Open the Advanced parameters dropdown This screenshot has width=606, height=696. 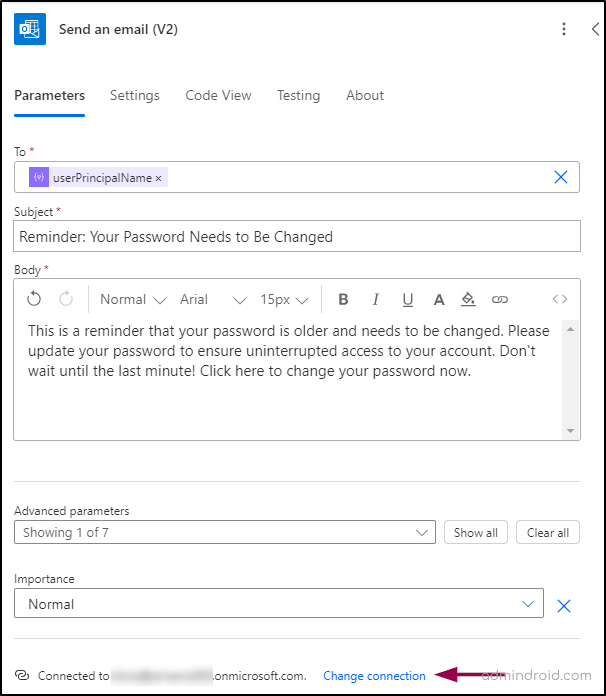[x=225, y=532]
